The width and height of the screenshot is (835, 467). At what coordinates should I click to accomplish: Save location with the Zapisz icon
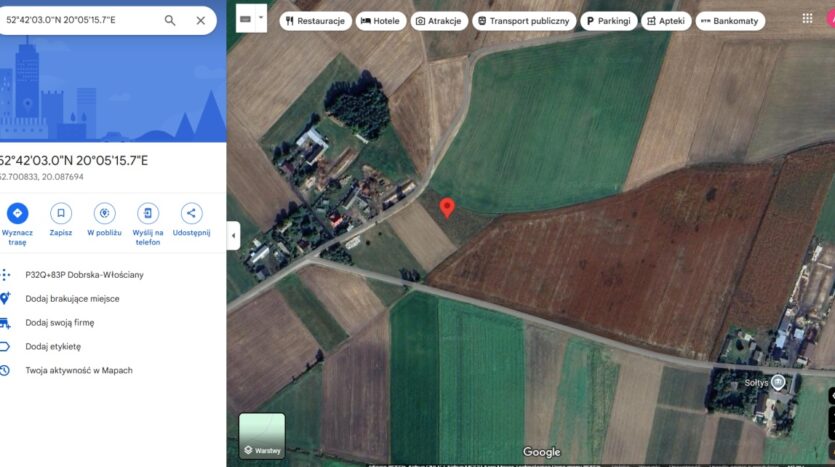point(61,214)
